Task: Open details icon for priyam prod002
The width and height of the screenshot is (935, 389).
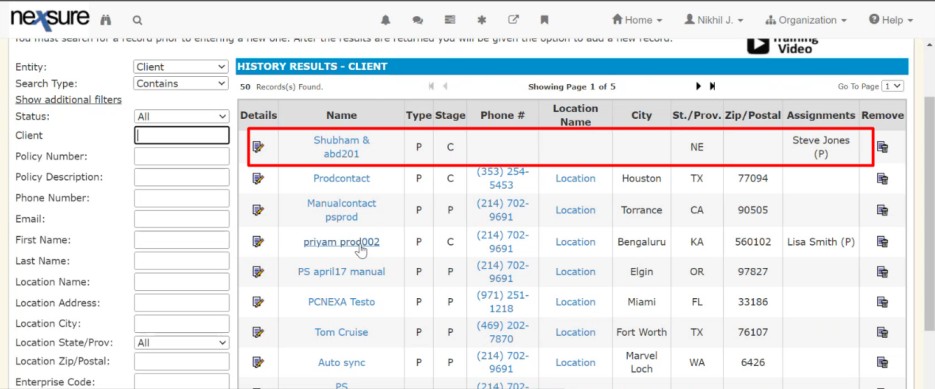Action: (x=258, y=242)
